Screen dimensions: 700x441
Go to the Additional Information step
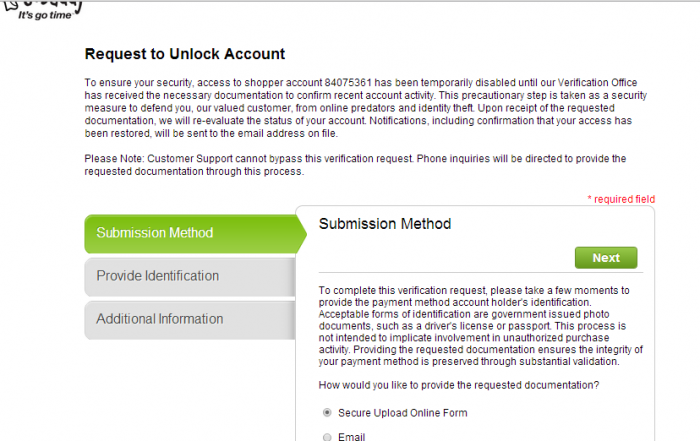(x=190, y=320)
